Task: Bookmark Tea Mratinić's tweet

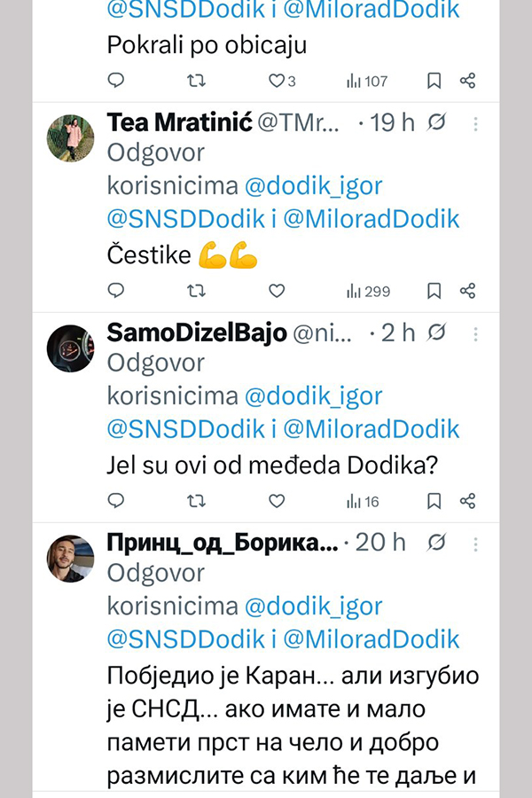Action: tap(434, 291)
